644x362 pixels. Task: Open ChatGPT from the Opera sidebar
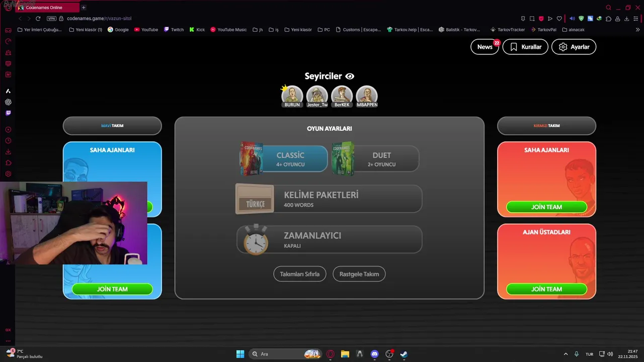(8, 102)
